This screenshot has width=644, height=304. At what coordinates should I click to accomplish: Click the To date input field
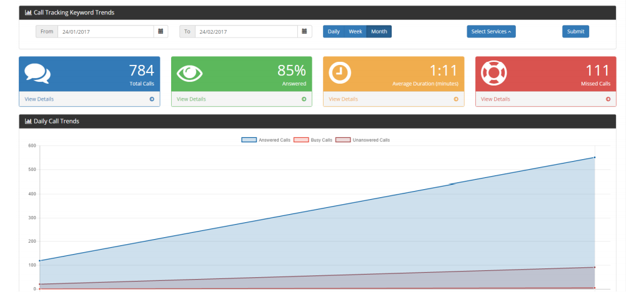(246, 32)
